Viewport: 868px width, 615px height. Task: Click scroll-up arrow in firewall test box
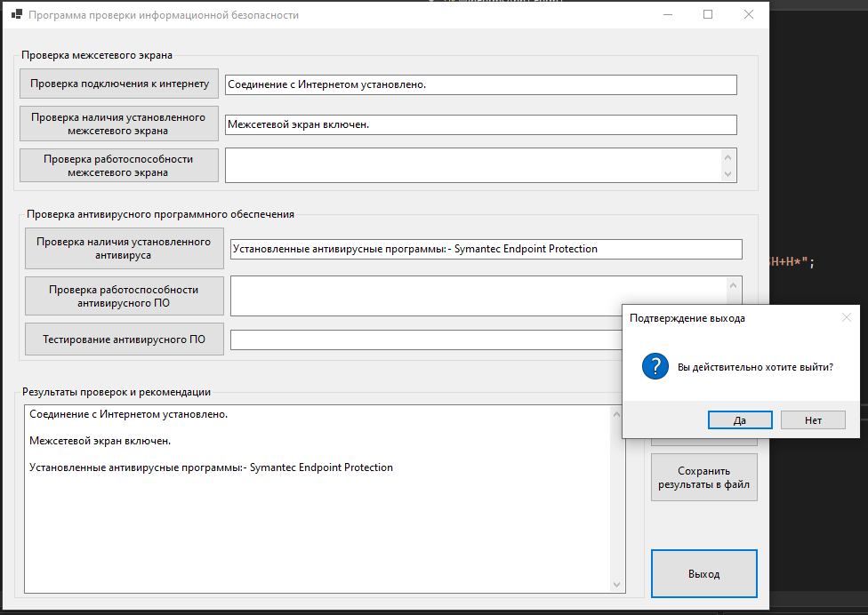click(728, 157)
